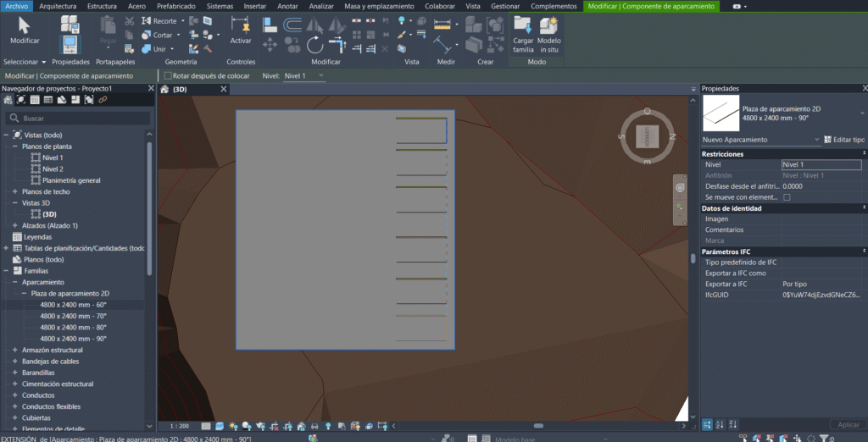Open the Arquitectura ribbon tab
Screen dimensions: 868x442
tap(57, 6)
